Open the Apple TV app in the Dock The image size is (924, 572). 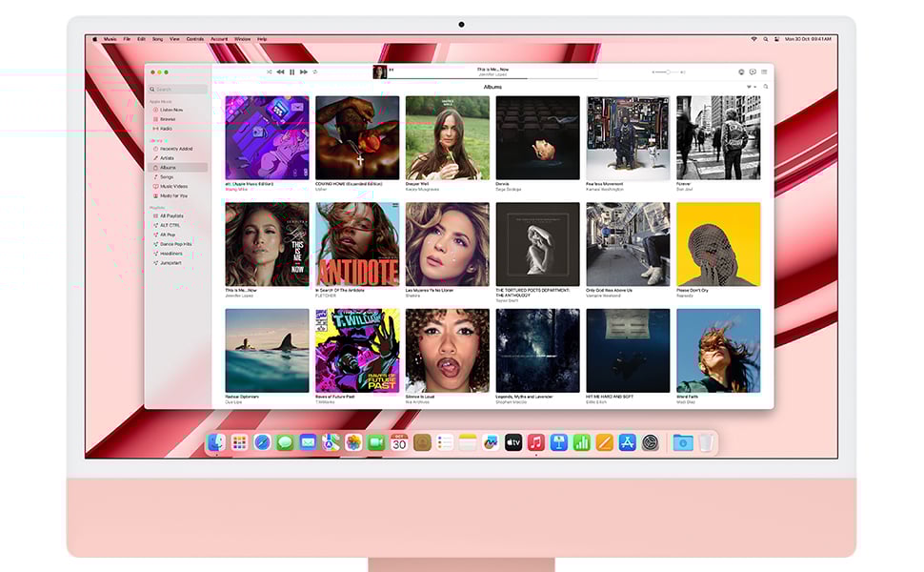pos(513,442)
